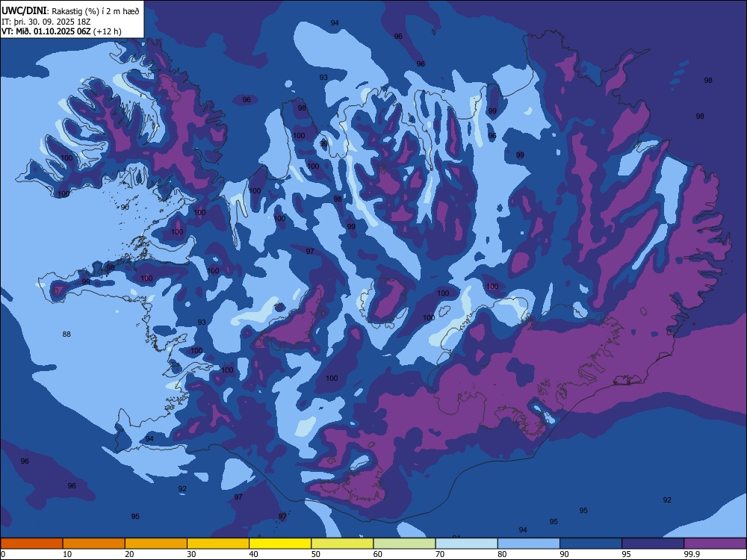Click the legend tick label '60'
Screen dimensions: 747x560
pos(378,554)
